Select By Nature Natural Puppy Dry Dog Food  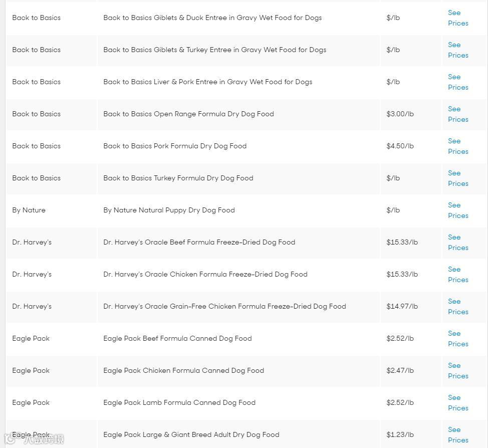[169, 210]
